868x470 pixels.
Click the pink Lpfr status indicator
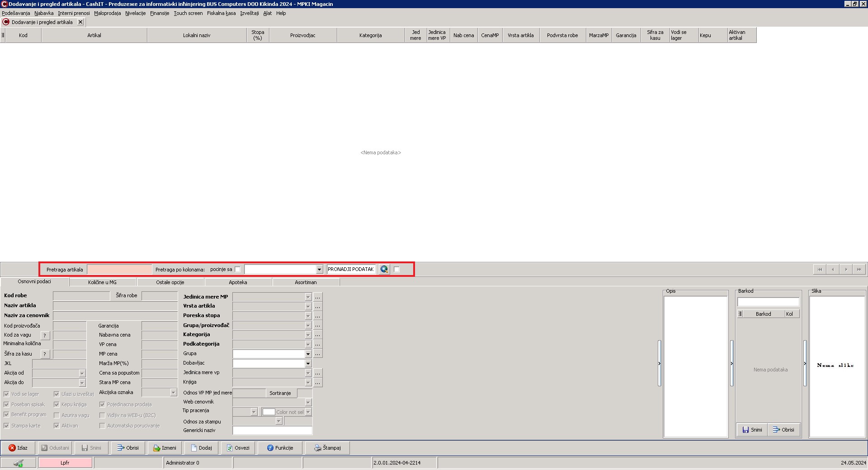(x=65, y=463)
